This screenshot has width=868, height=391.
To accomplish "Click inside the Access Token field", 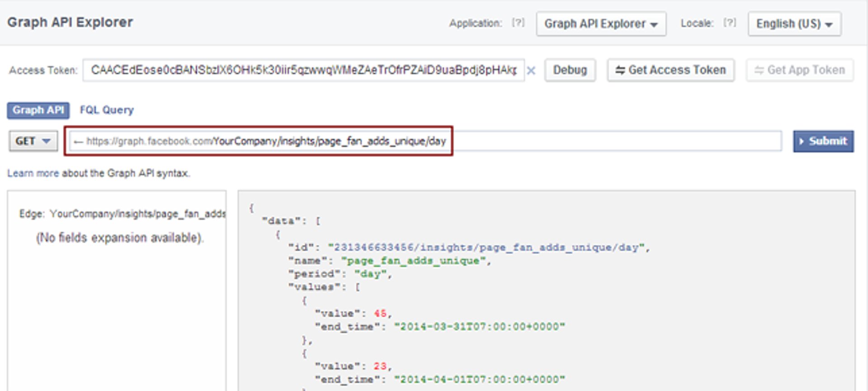I will pyautogui.click(x=303, y=70).
